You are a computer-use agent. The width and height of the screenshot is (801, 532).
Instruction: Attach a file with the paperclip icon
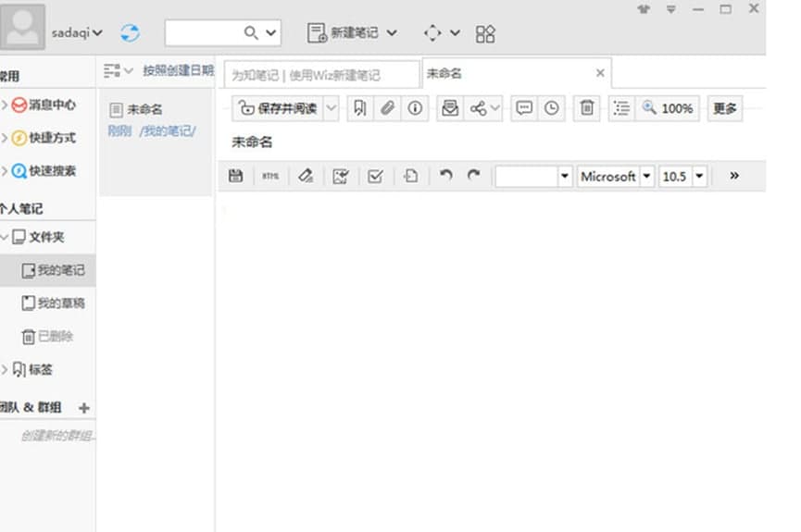[387, 108]
